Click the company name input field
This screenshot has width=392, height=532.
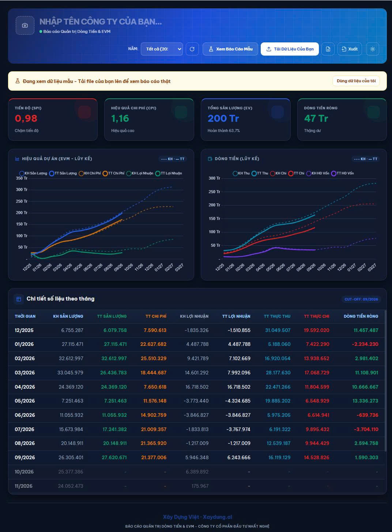click(x=101, y=22)
